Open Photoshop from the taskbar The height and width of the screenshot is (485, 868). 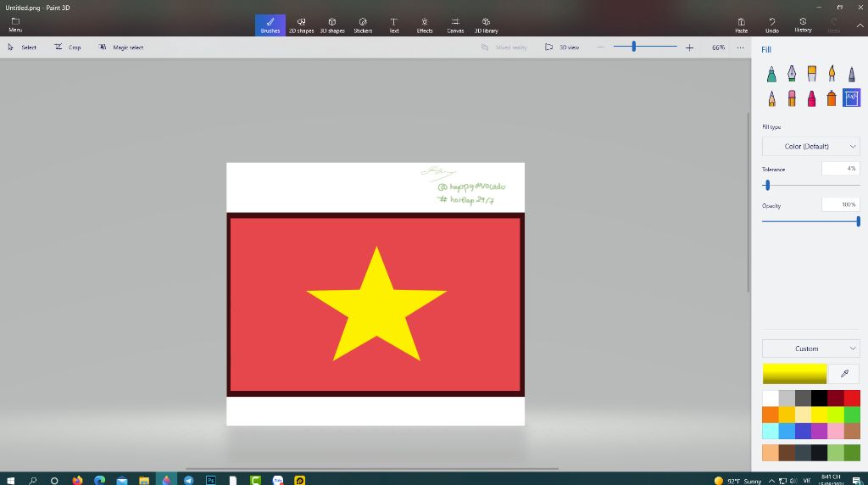tap(210, 480)
